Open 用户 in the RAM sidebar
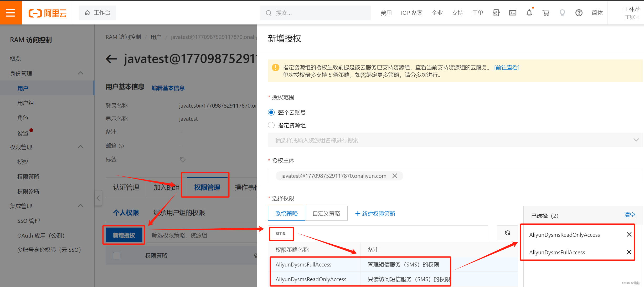 point(23,88)
